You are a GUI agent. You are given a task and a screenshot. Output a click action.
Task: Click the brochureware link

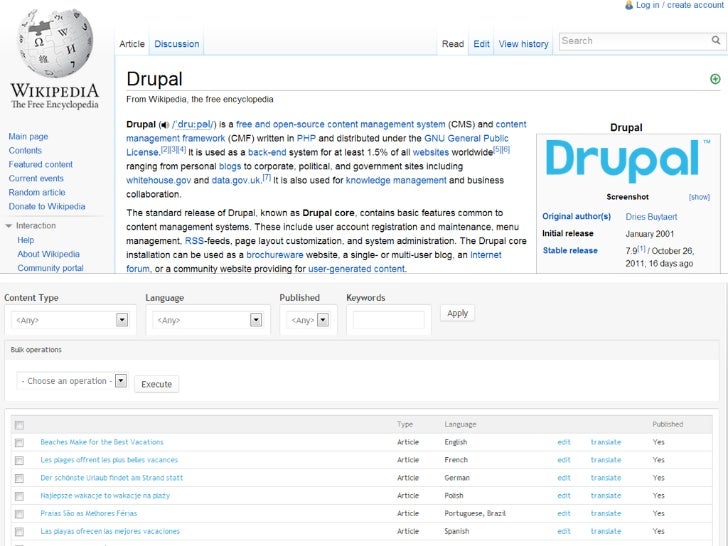pos(274,255)
